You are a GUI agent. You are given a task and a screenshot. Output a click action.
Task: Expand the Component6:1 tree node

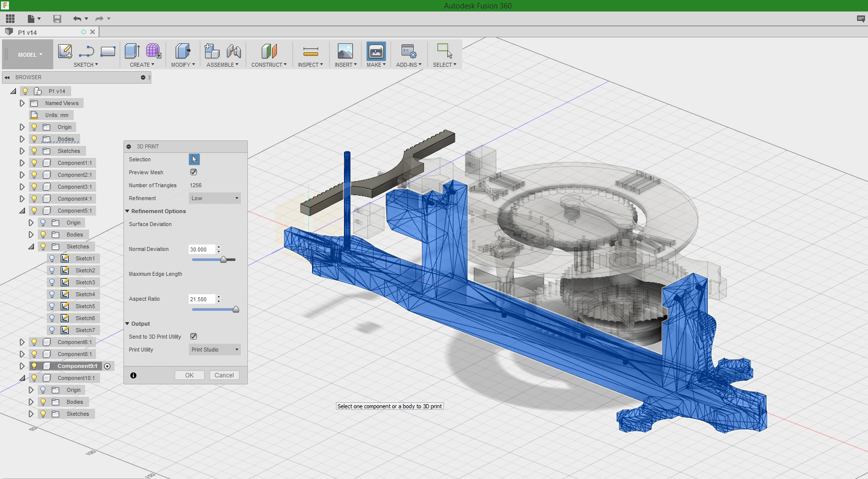click(22, 342)
